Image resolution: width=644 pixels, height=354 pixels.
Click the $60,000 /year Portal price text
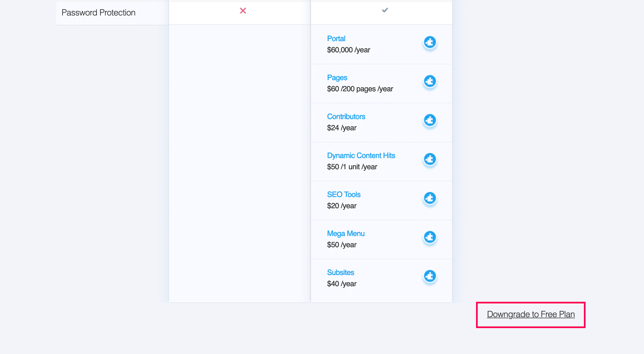(348, 50)
